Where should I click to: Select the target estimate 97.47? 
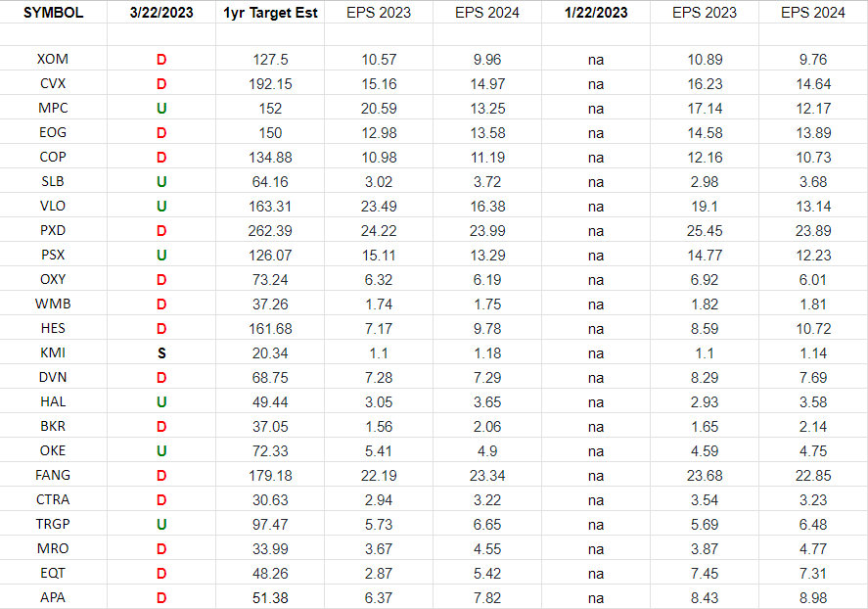coord(270,525)
